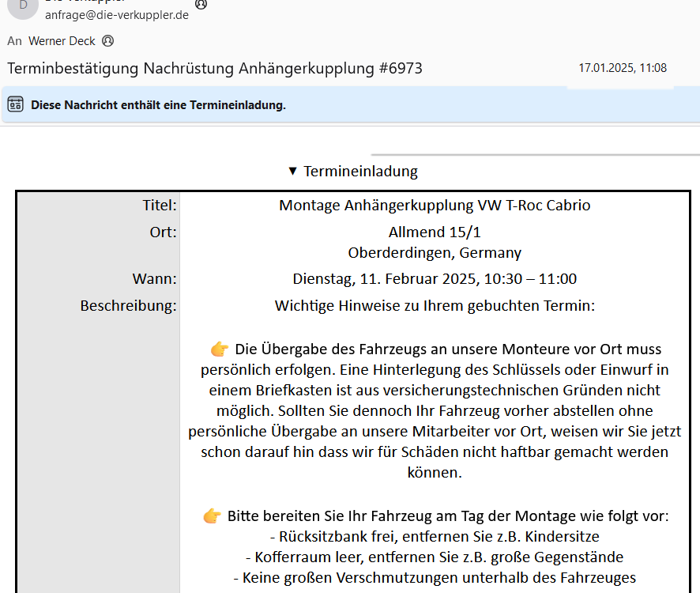The image size is (700, 593).
Task: Click the Beschreibung: label
Action: (x=129, y=306)
